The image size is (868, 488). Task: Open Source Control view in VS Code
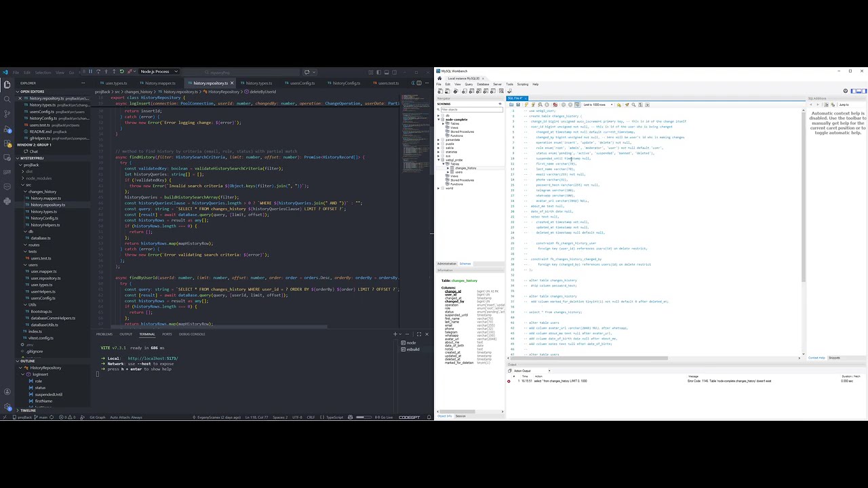click(x=7, y=114)
